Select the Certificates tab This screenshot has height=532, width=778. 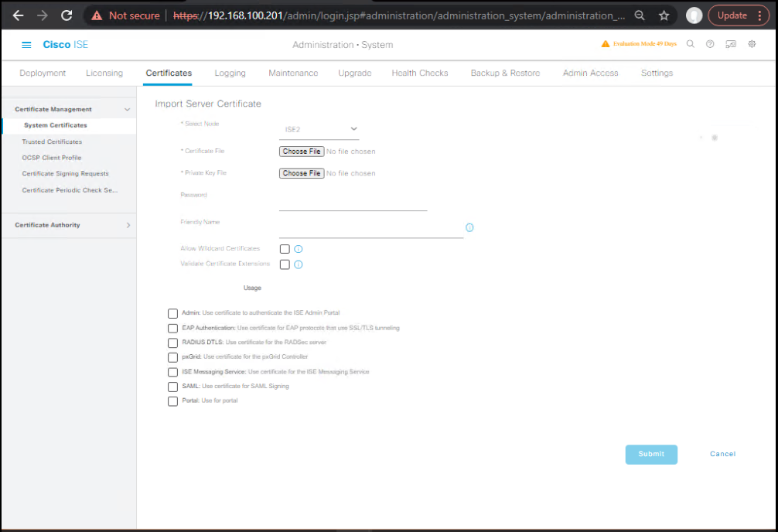(169, 73)
